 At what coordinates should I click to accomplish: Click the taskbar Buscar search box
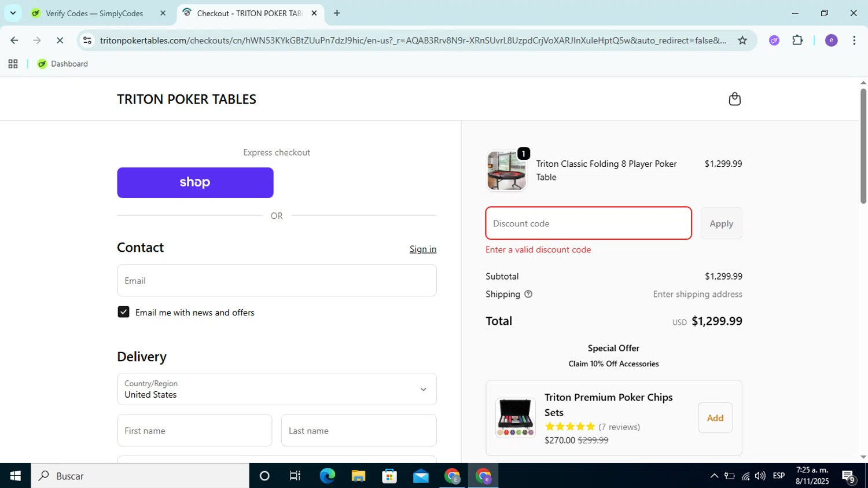140,476
